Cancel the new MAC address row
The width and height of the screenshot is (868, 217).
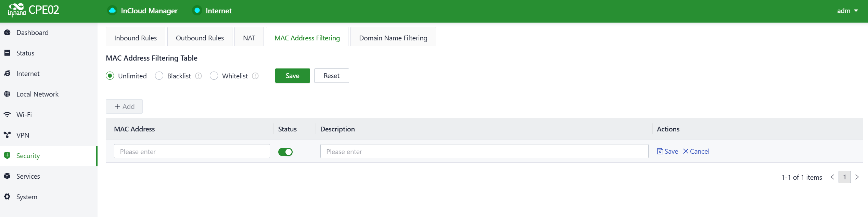696,151
